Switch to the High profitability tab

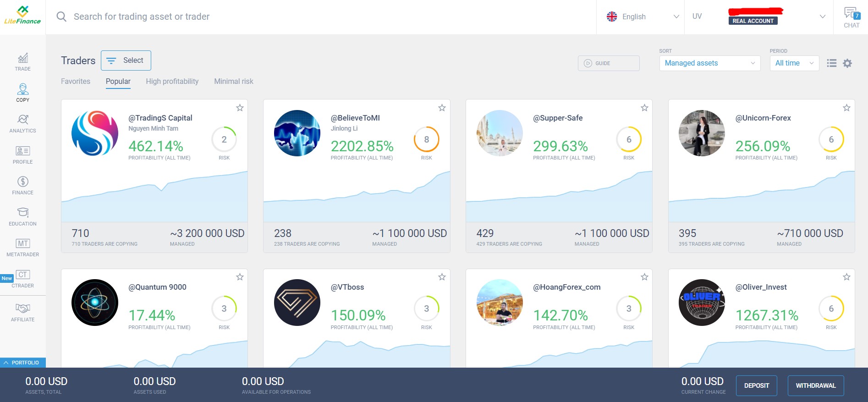172,81
